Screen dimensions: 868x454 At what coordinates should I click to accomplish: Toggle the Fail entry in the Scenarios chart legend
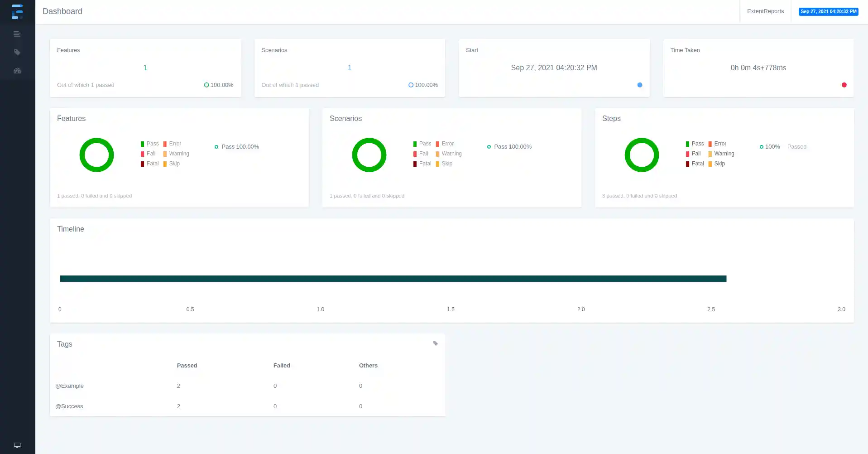click(421, 154)
